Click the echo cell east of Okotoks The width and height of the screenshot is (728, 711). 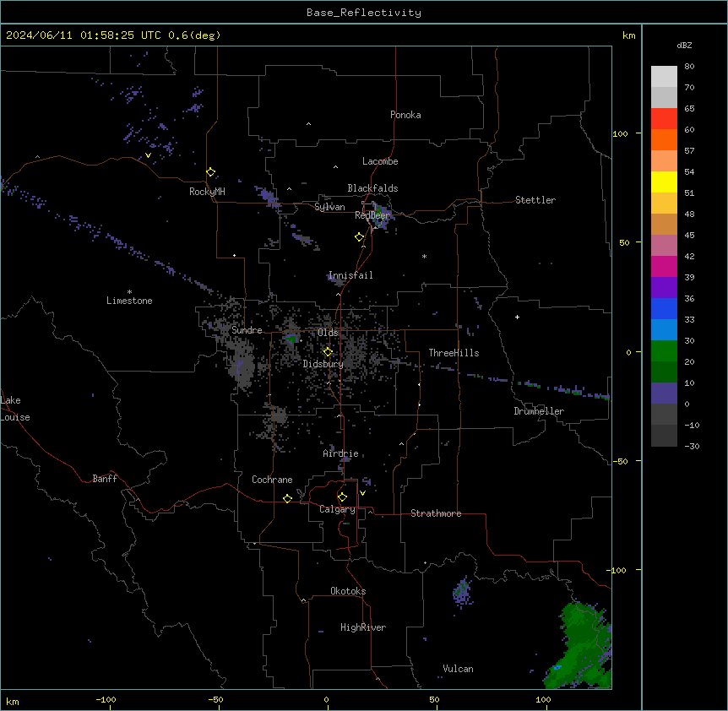tap(463, 592)
